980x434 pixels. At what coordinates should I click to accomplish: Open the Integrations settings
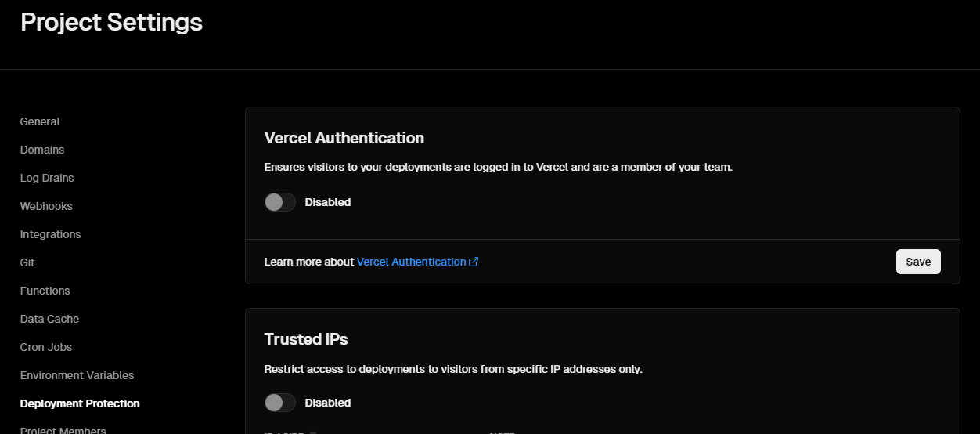coord(50,234)
